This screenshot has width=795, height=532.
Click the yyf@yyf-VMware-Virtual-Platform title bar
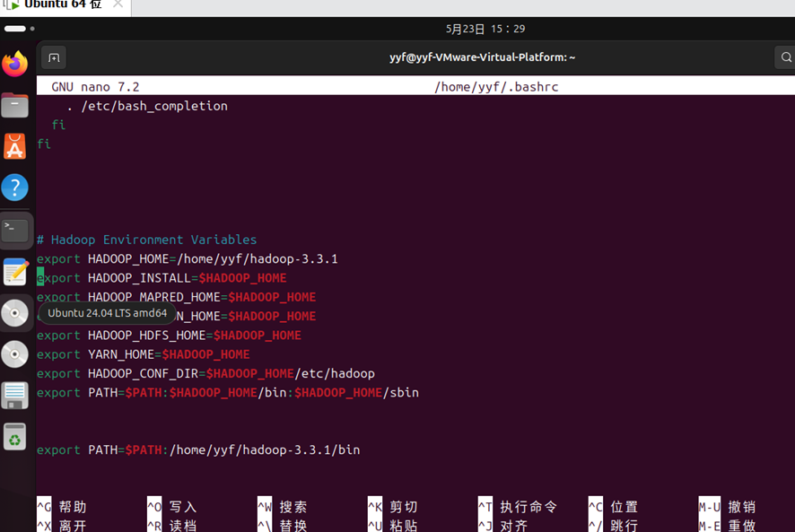tap(482, 57)
